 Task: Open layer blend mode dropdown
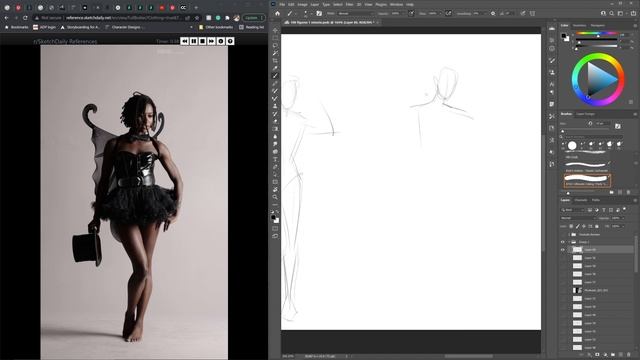pos(578,218)
